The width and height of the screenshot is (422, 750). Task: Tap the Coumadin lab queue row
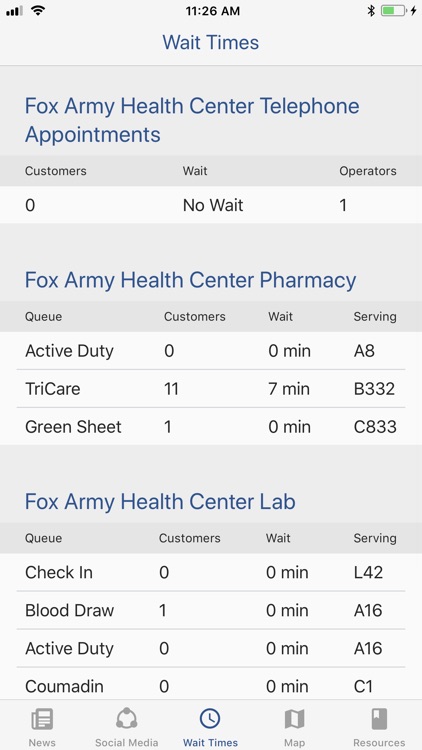point(211,686)
